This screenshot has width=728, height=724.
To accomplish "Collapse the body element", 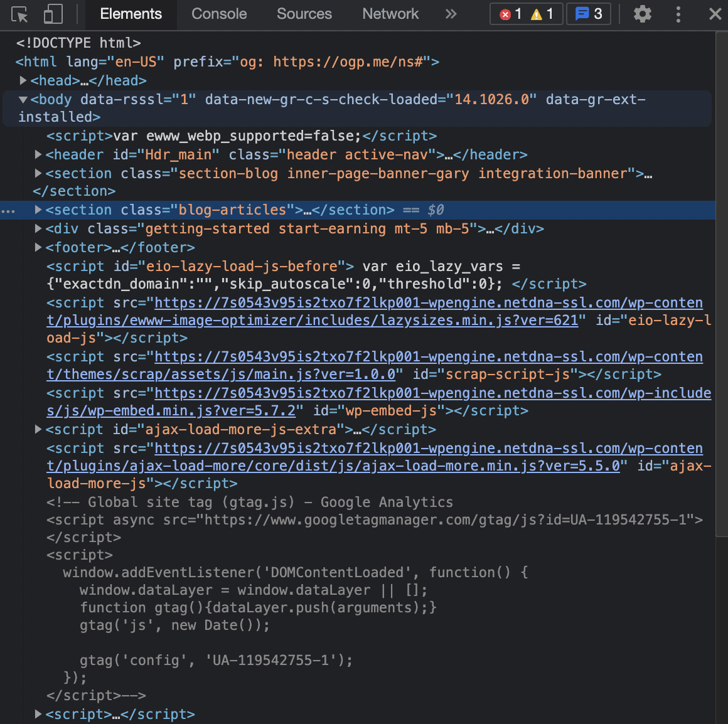I will 23,99.
